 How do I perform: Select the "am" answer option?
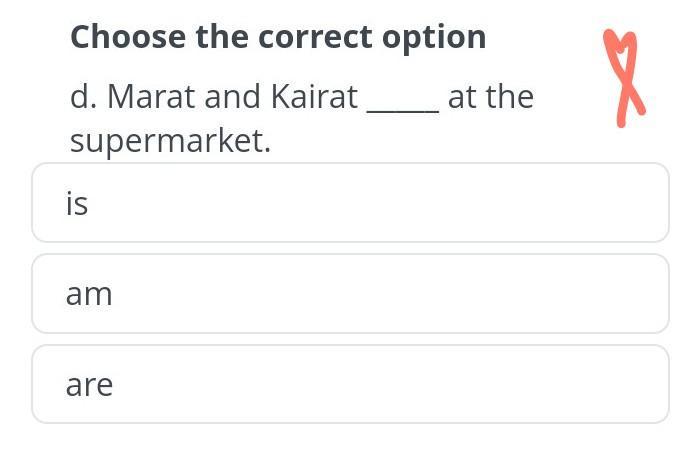pos(350,294)
